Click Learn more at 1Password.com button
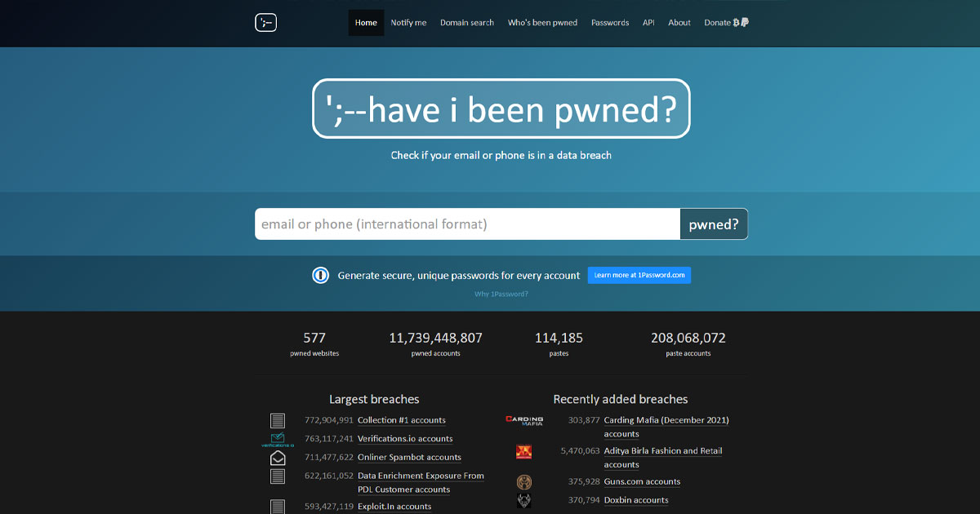Screen dimensions: 980x514 pyautogui.click(x=639, y=276)
